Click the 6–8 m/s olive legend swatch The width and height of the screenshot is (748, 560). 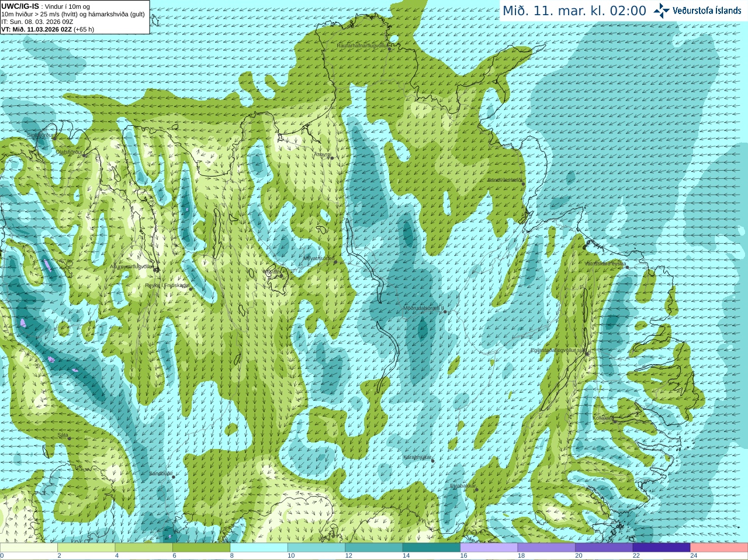[x=202, y=548]
